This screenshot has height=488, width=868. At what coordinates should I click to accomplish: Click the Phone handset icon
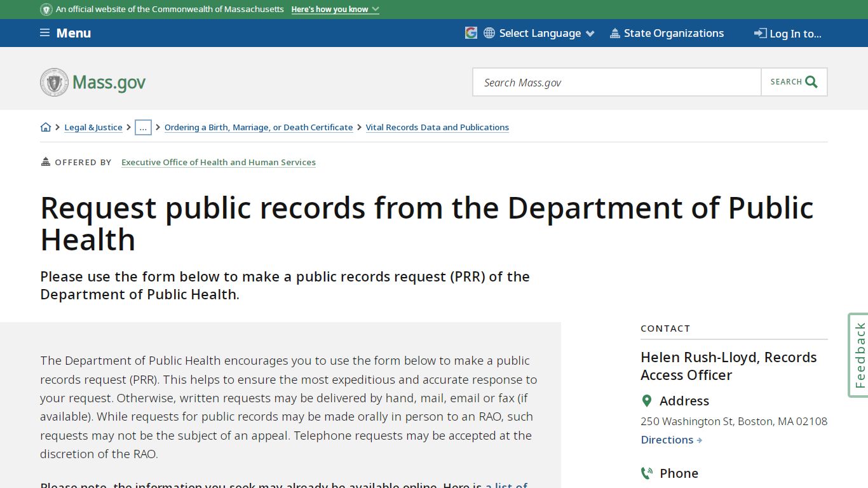click(647, 473)
